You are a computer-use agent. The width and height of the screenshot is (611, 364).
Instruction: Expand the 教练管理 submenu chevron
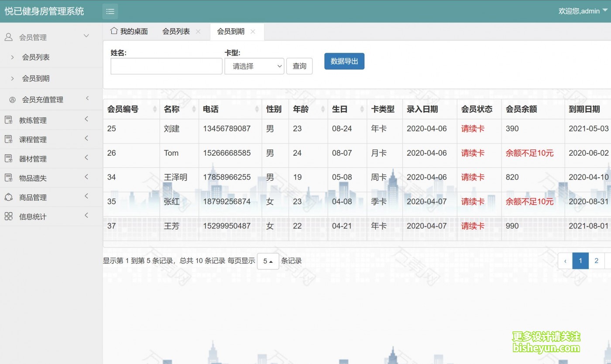[87, 120]
